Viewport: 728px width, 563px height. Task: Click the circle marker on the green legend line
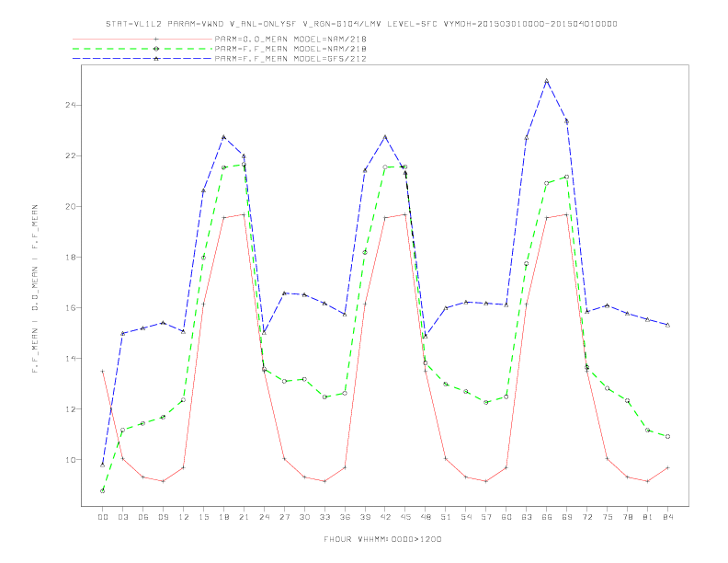pyautogui.click(x=156, y=49)
